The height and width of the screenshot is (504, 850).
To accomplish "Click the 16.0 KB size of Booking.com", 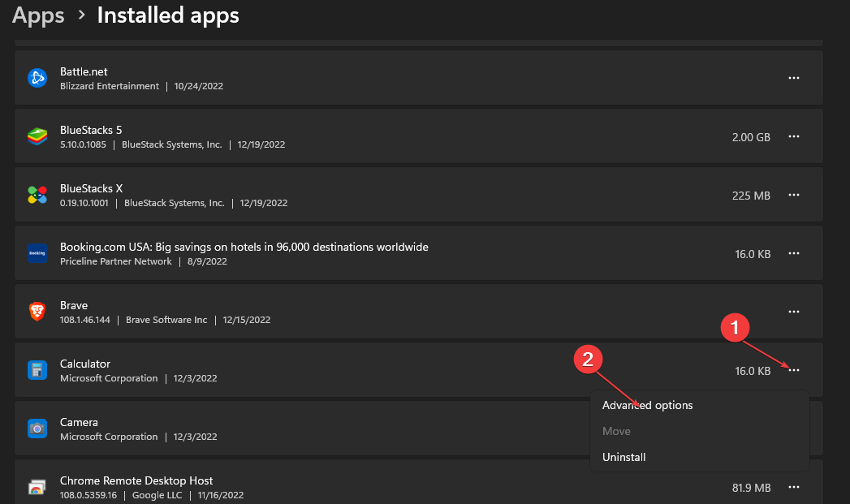I will [x=753, y=254].
